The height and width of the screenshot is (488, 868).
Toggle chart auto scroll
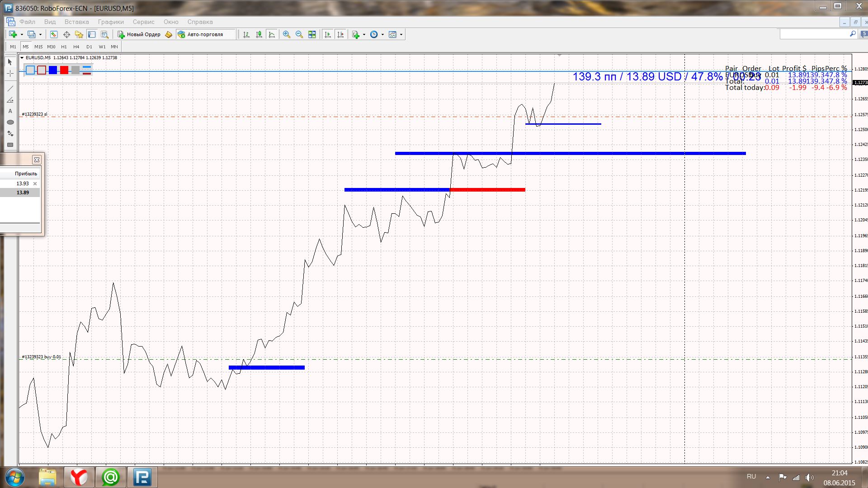pos(328,34)
